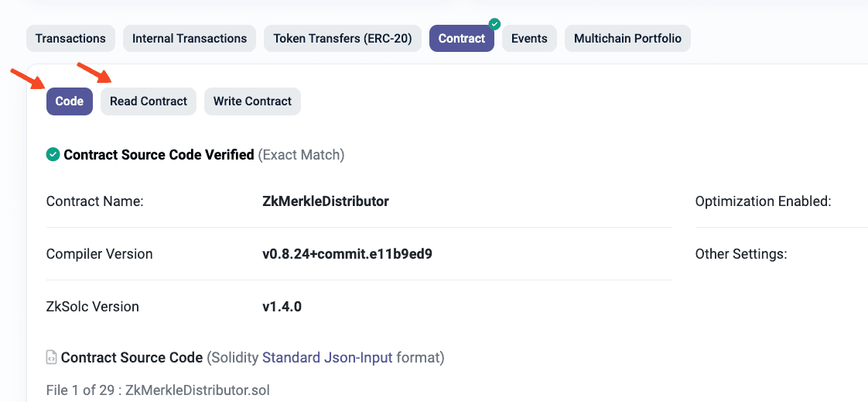Follow the Standard Json-Input link
Viewport: 868px width, 402px height.
(327, 358)
